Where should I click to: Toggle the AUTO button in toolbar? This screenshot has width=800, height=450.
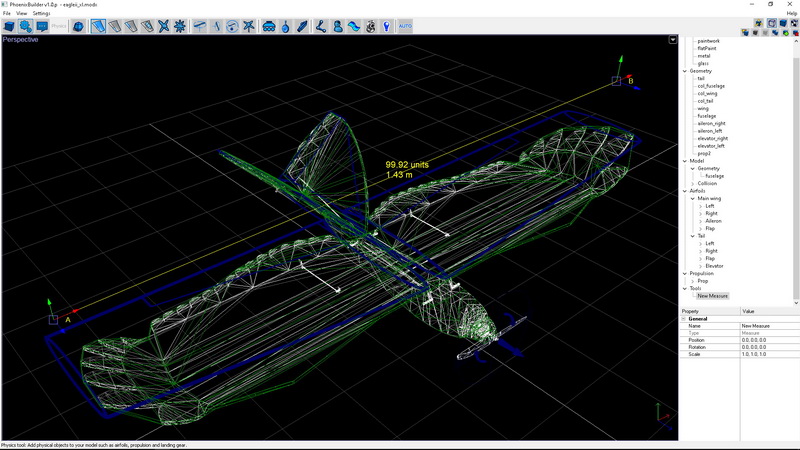click(x=405, y=26)
